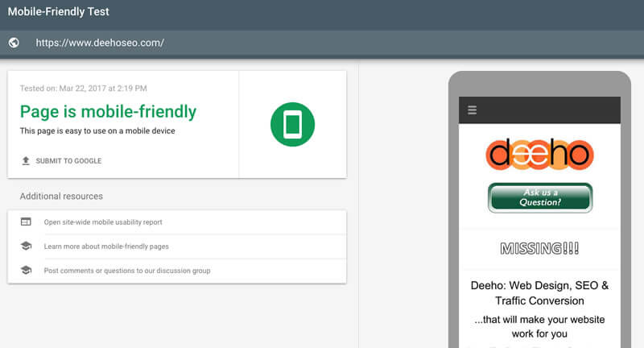Image resolution: width=644 pixels, height=348 pixels.
Task: Click SUBMIT TO GOOGLE button
Action: click(x=61, y=160)
